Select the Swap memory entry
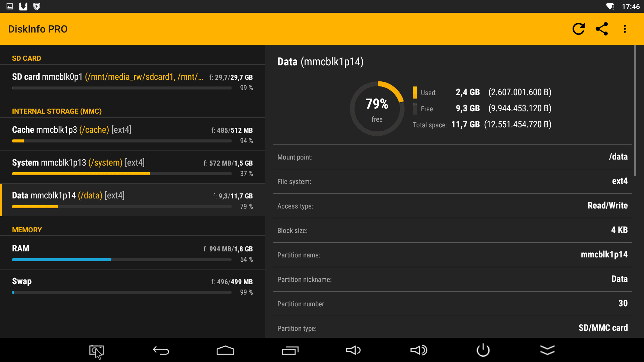Viewport: 644px width, 362px height. (132, 286)
